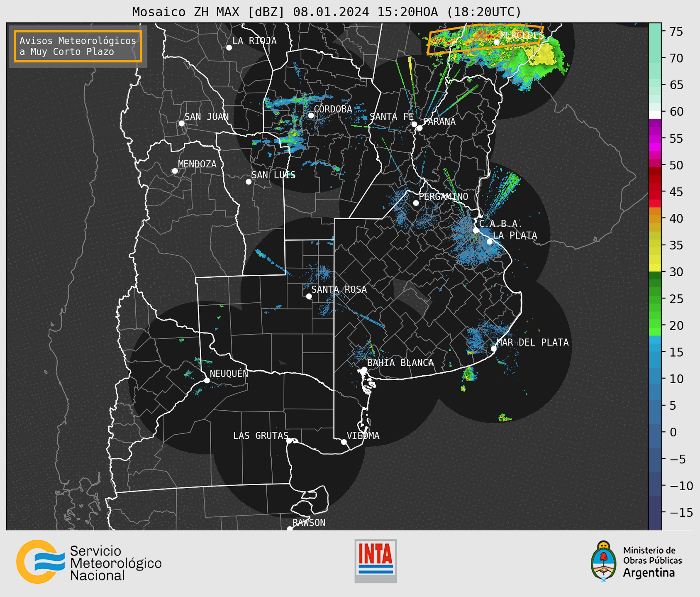The height and width of the screenshot is (597, 700).
Task: Click the LA RIOJA city marker dot
Action: [x=229, y=48]
